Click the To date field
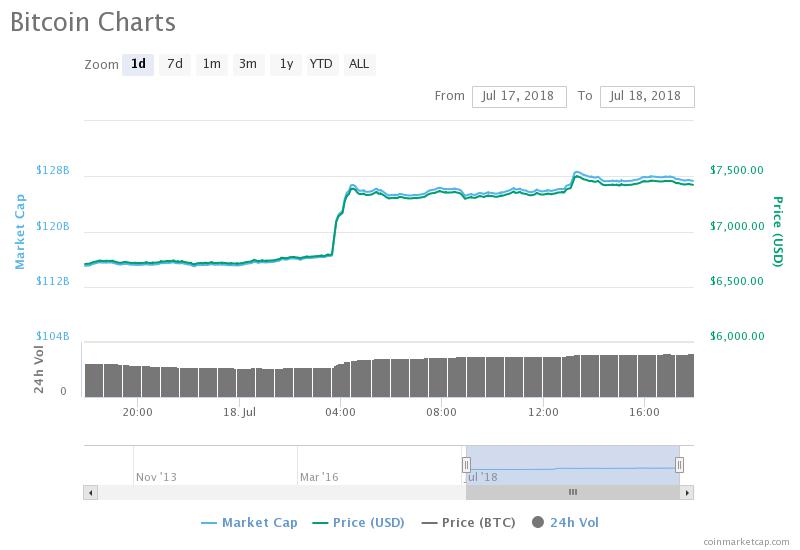Image resolution: width=800 pixels, height=550 pixels. [647, 96]
